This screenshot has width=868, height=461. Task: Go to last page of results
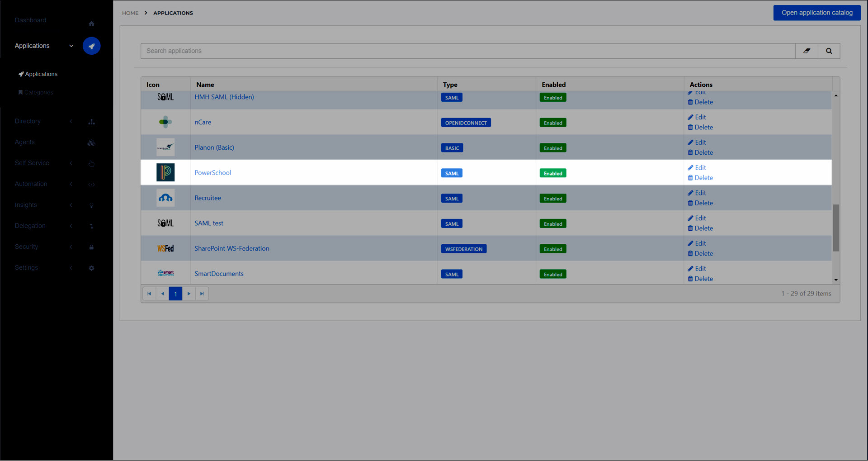click(202, 294)
